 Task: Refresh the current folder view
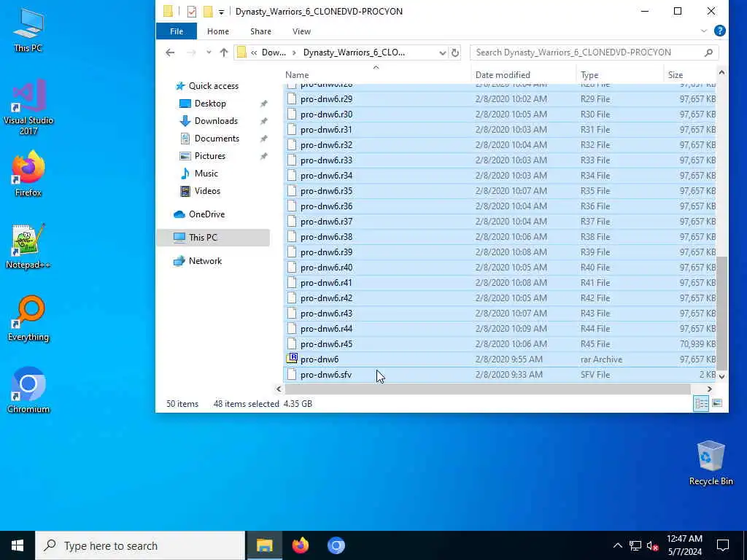tap(455, 52)
